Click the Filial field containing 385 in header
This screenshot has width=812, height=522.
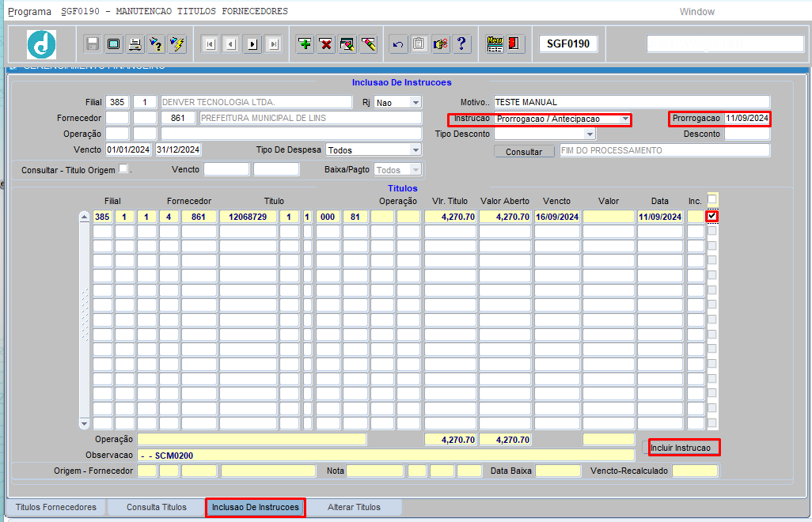click(117, 102)
